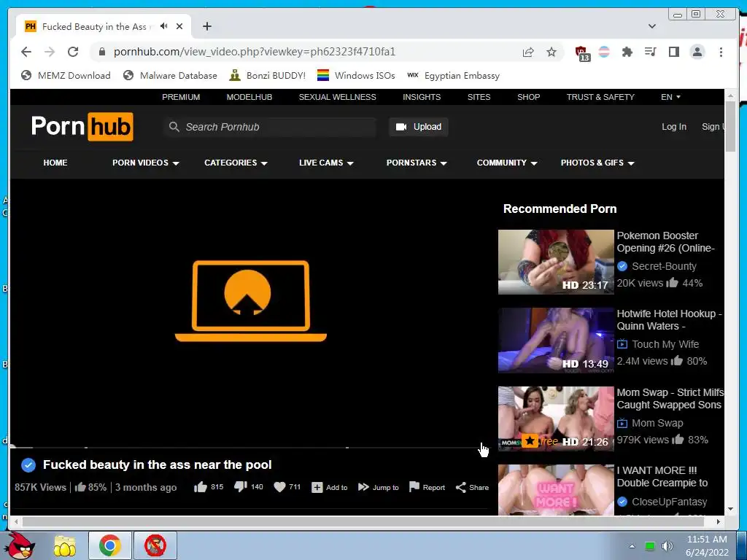Click the magnifier icon in the search box
Image resolution: width=747 pixels, height=560 pixels.
pos(174,127)
